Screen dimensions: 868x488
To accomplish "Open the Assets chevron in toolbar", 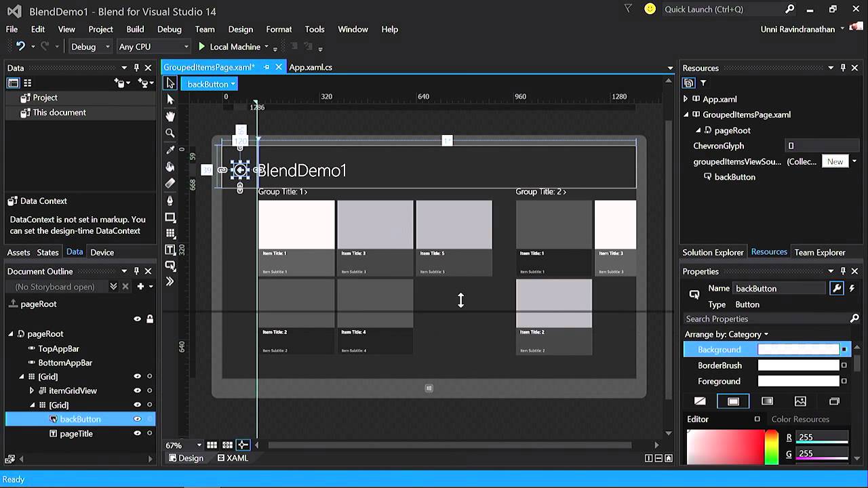I will tap(170, 281).
